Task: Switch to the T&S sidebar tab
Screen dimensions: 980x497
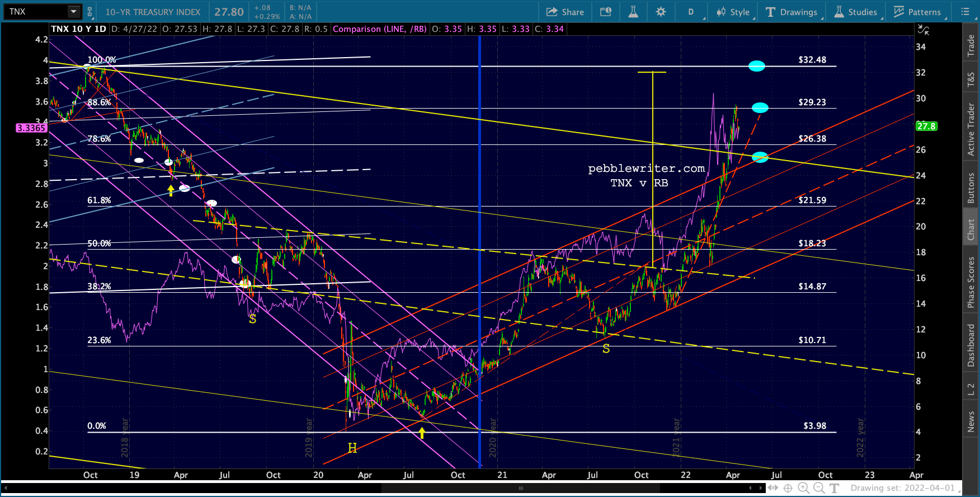Action: tap(971, 80)
